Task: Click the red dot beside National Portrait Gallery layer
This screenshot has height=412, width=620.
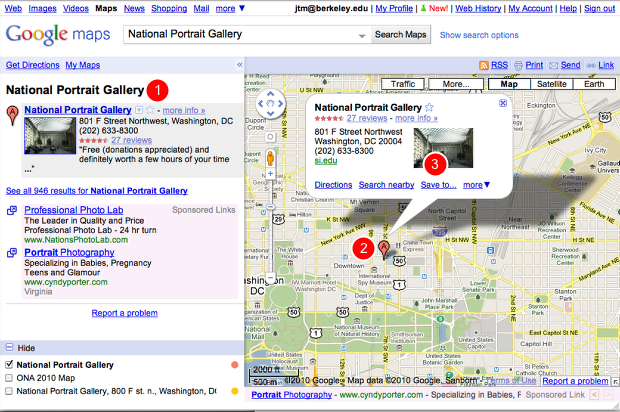Action: coord(234,365)
